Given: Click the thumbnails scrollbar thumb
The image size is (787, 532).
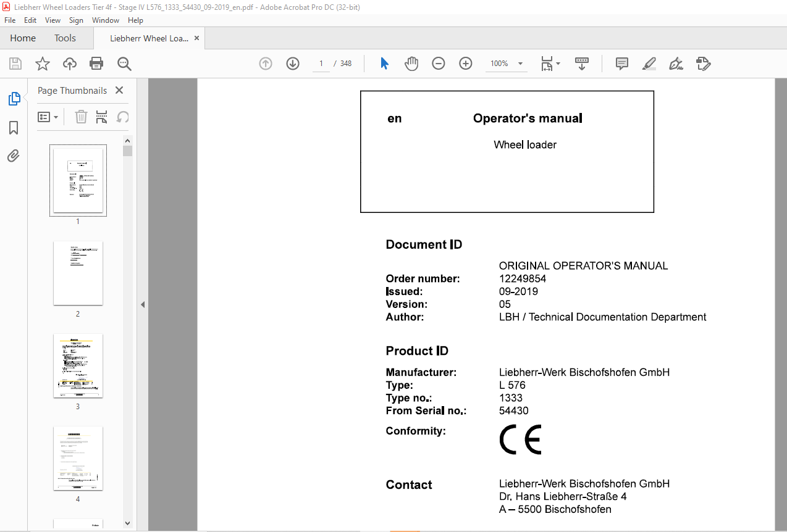Looking at the screenshot, I should pyautogui.click(x=127, y=151).
